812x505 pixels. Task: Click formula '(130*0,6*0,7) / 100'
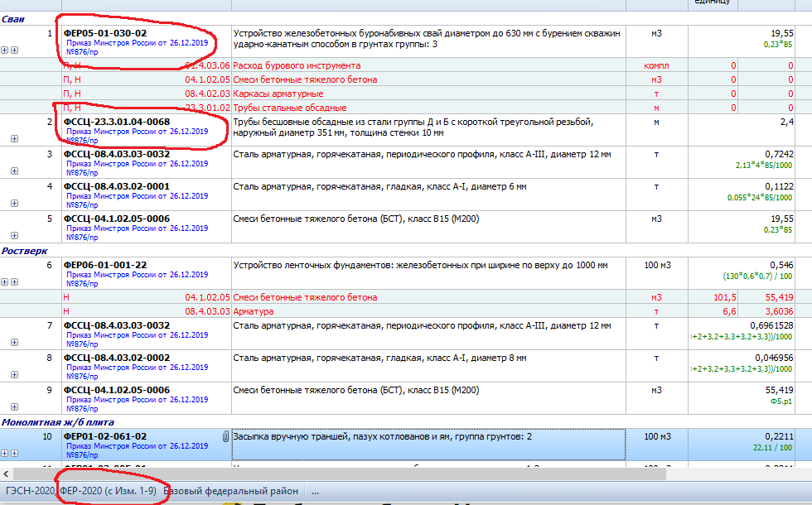[757, 277]
